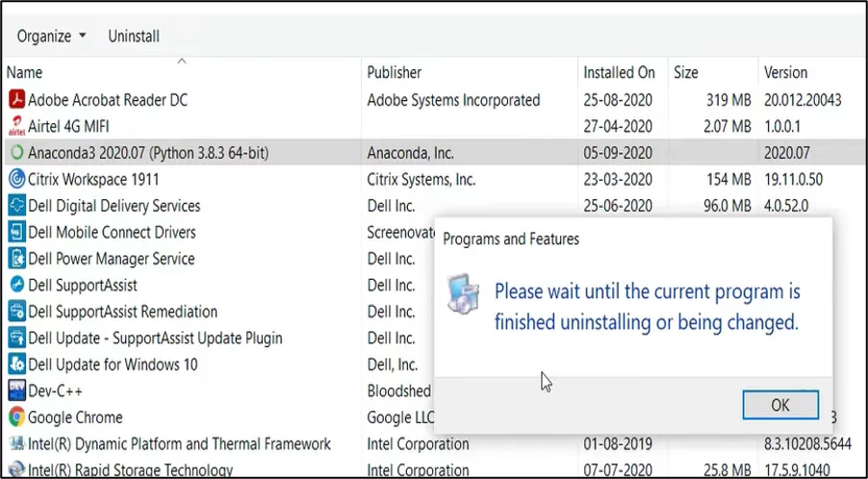Click version 8.3.10208.5644

pyautogui.click(x=808, y=443)
